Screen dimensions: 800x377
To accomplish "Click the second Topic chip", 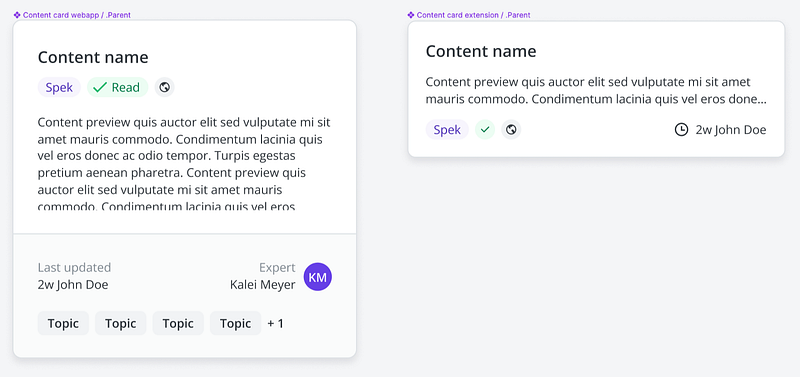I will (x=120, y=323).
